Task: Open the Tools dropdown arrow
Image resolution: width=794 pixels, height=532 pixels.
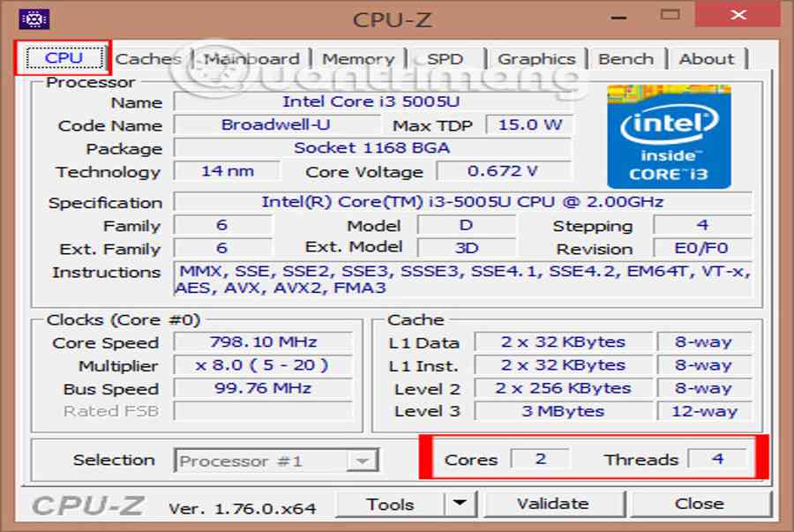Action: click(460, 504)
